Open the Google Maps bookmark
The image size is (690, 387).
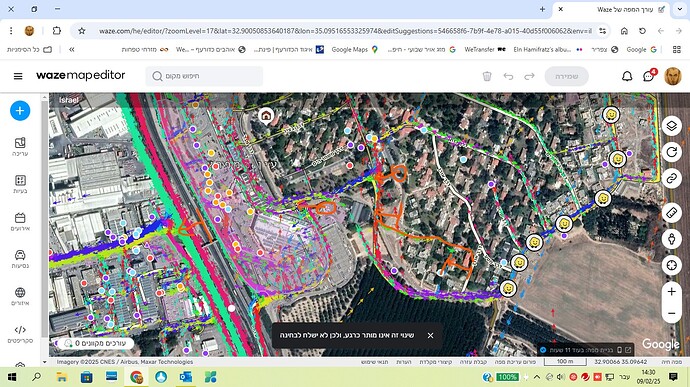355,50
